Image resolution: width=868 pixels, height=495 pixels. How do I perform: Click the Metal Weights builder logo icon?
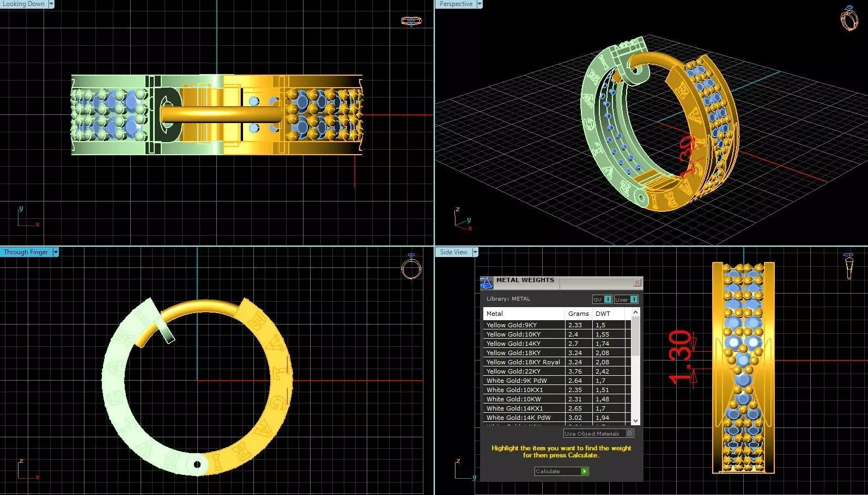pos(487,282)
